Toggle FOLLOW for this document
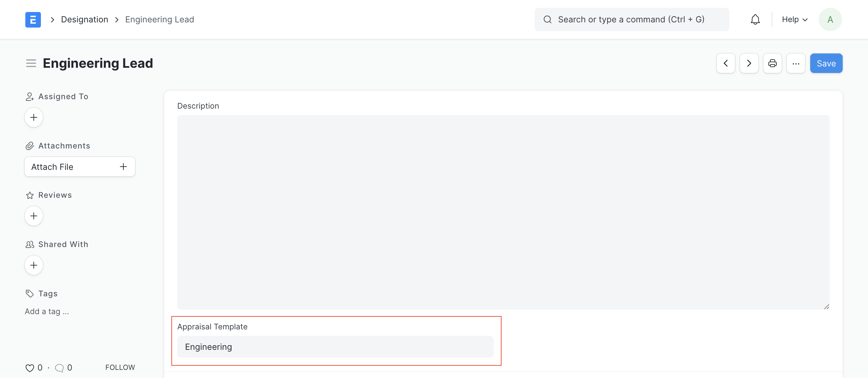868x378 pixels. click(x=120, y=367)
